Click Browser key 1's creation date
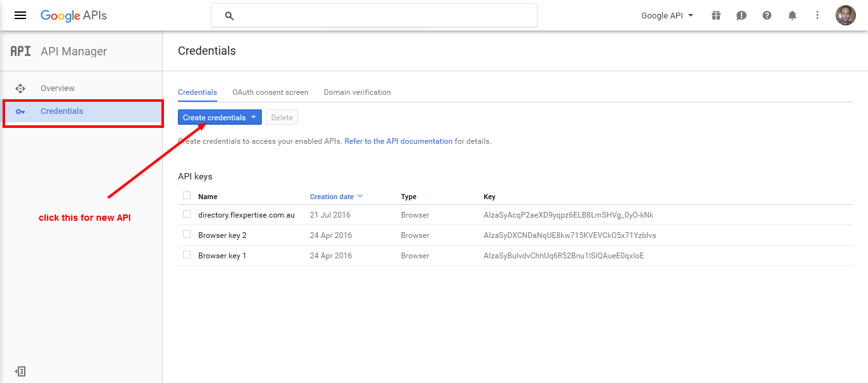This screenshot has width=868, height=383. point(331,256)
